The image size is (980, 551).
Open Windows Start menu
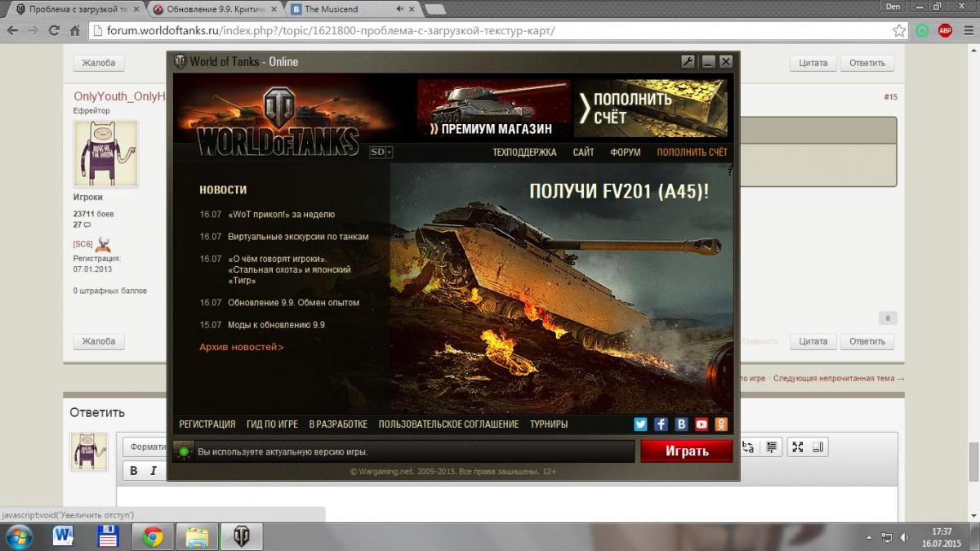(x=18, y=536)
